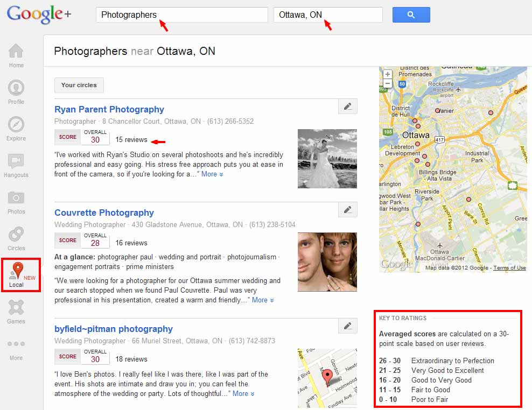View byfield~pitman's 18 reviews
The image size is (532, 410).
click(131, 359)
